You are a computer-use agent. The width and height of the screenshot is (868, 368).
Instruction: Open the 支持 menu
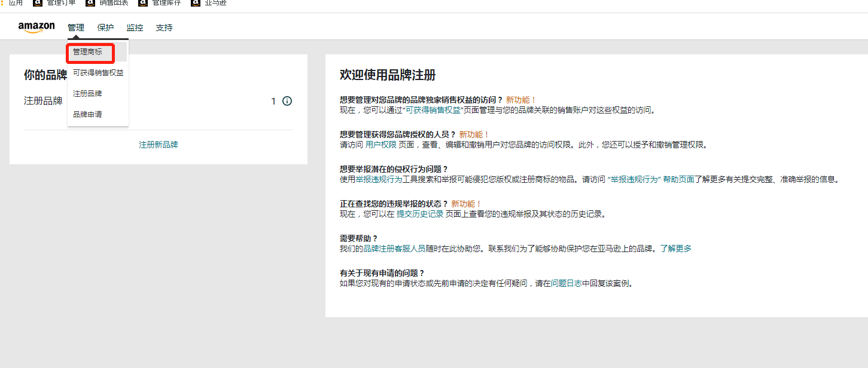[x=164, y=27]
